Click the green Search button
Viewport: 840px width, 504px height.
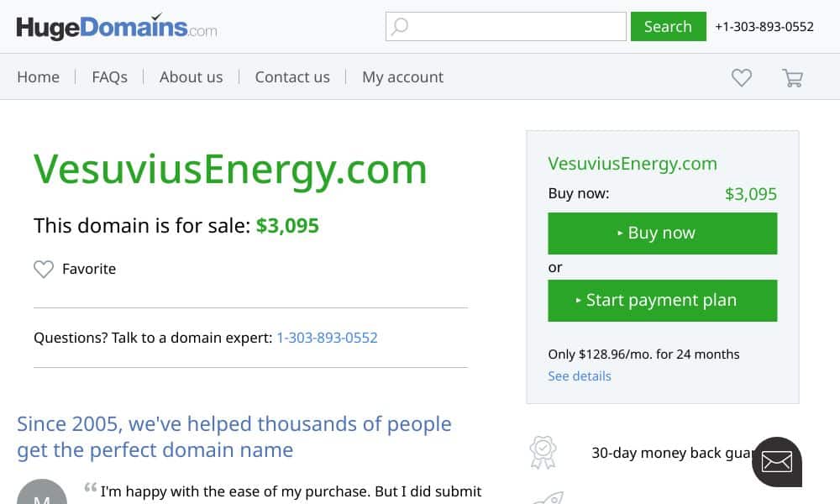668,26
